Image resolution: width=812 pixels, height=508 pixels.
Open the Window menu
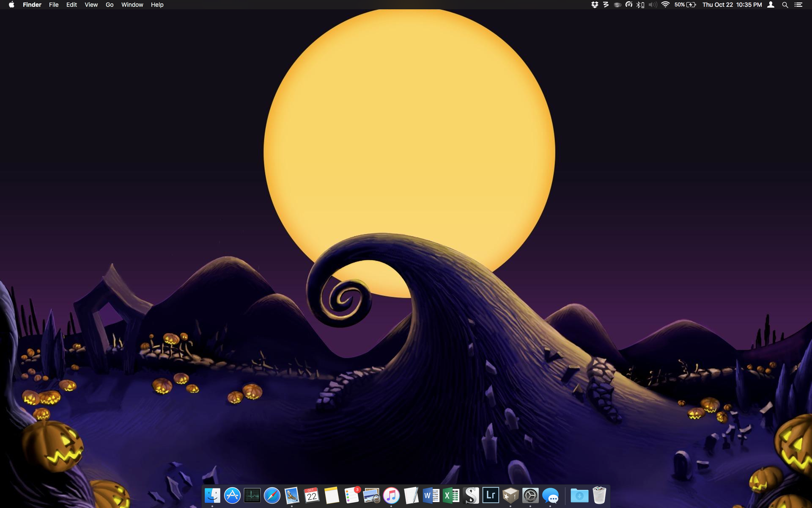tap(132, 5)
